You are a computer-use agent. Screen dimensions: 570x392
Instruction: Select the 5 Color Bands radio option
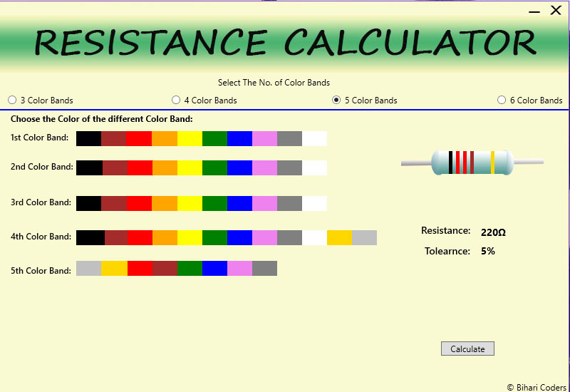pos(365,100)
